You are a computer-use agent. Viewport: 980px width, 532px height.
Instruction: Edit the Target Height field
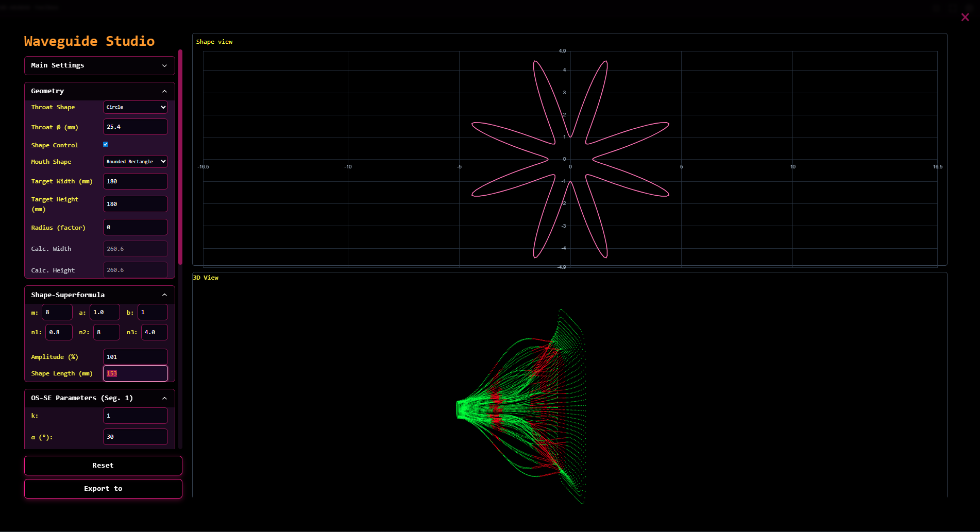(x=136, y=204)
